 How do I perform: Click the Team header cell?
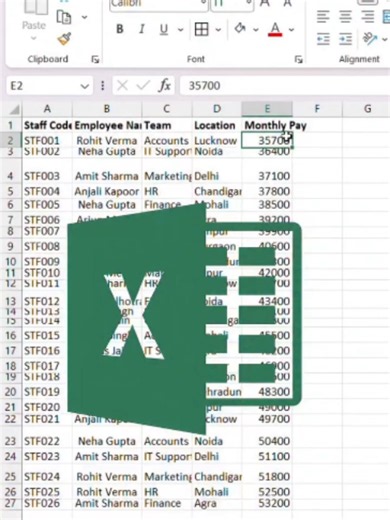[167, 125]
